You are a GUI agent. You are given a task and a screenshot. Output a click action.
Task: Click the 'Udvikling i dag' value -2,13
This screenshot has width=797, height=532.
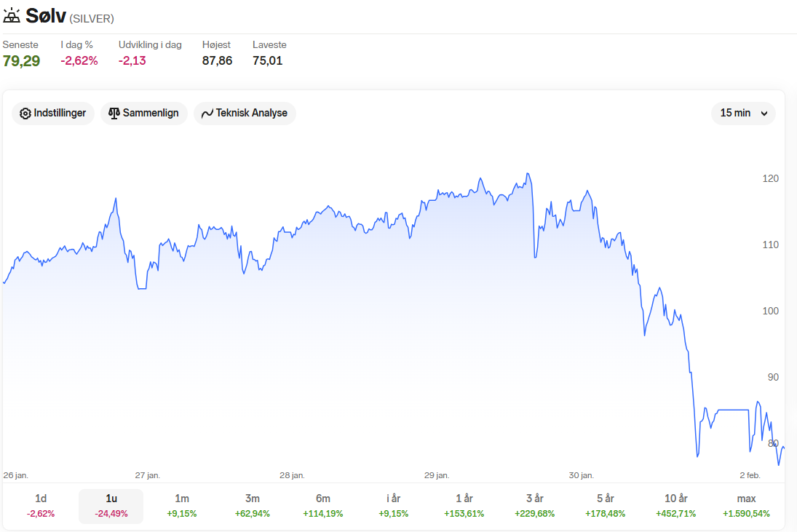132,60
